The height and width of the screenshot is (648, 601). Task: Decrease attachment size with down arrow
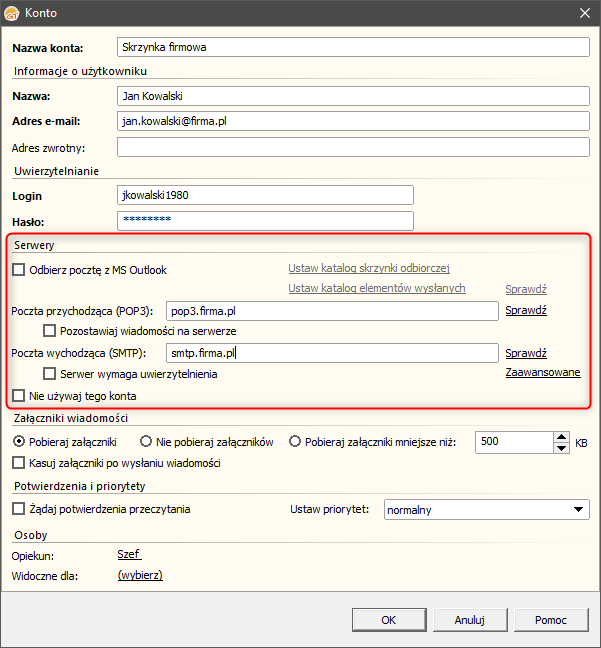561,448
